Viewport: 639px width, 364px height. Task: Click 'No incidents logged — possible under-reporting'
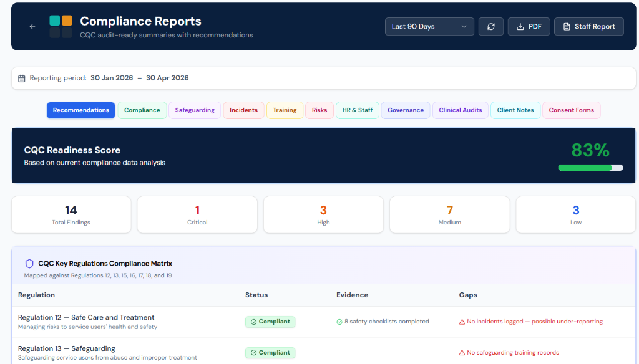(535, 322)
